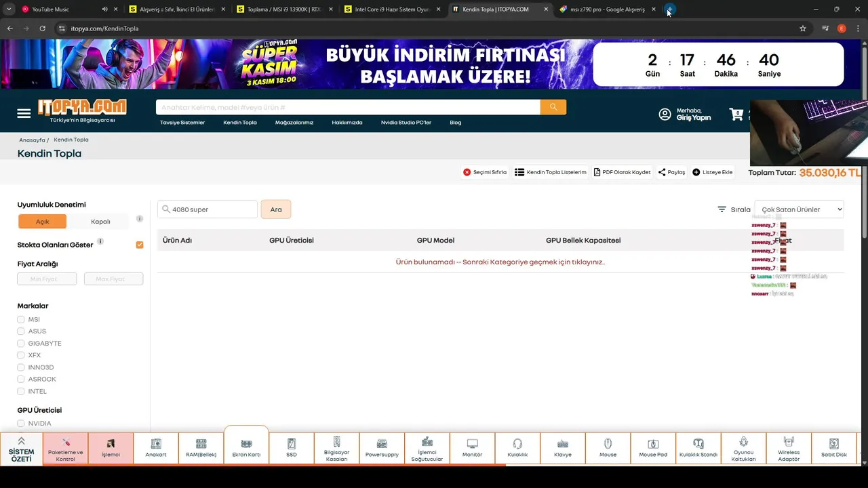
Task: Check the XFX brand filter
Action: (21, 355)
